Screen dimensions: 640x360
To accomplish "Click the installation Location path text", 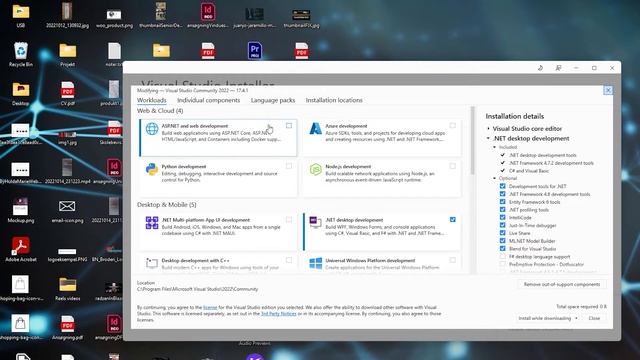I will coord(198,289).
